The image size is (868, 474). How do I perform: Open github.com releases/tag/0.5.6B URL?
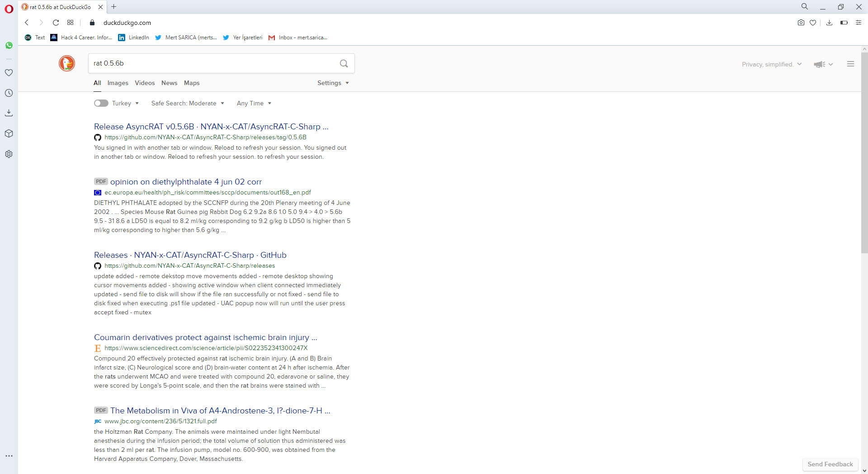click(205, 137)
